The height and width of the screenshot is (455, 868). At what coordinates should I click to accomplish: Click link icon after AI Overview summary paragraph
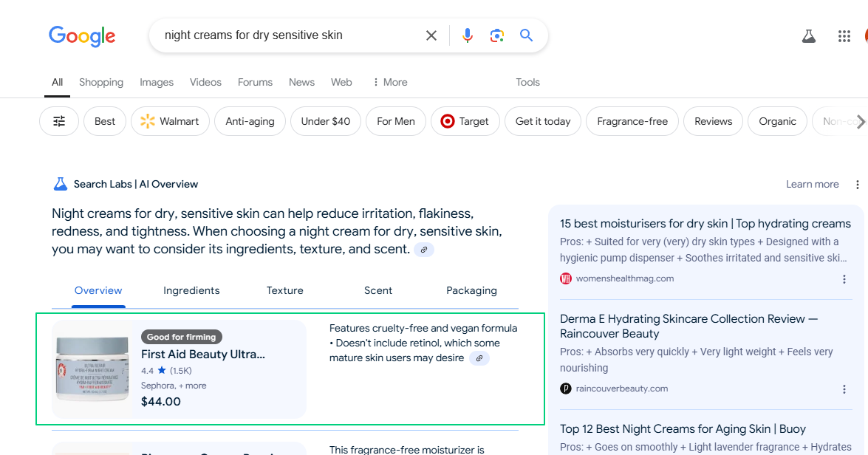tap(424, 250)
